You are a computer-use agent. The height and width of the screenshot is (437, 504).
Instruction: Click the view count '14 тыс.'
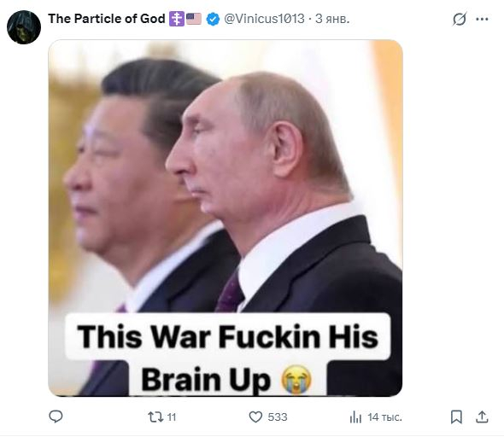pos(384,417)
